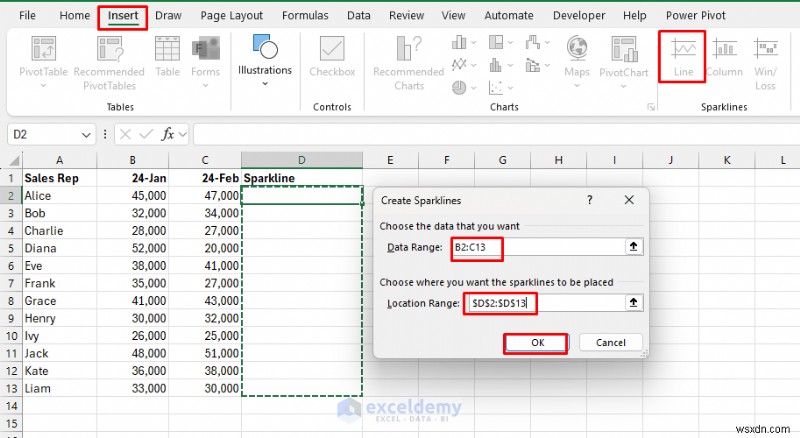
Task: Expand the PivotTable dropdown arrow
Action: pyautogui.click(x=43, y=86)
